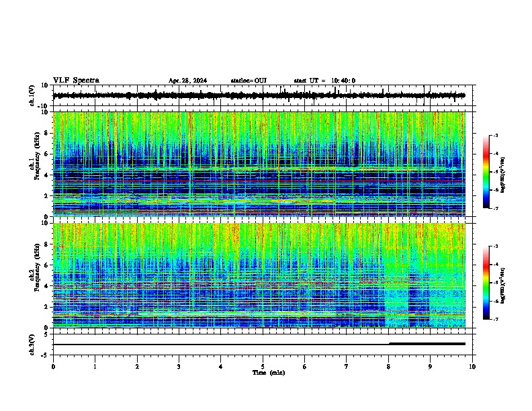Click the "start UT = 10:40:0" header text
The width and height of the screenshot is (532, 411).
pyautogui.click(x=324, y=81)
